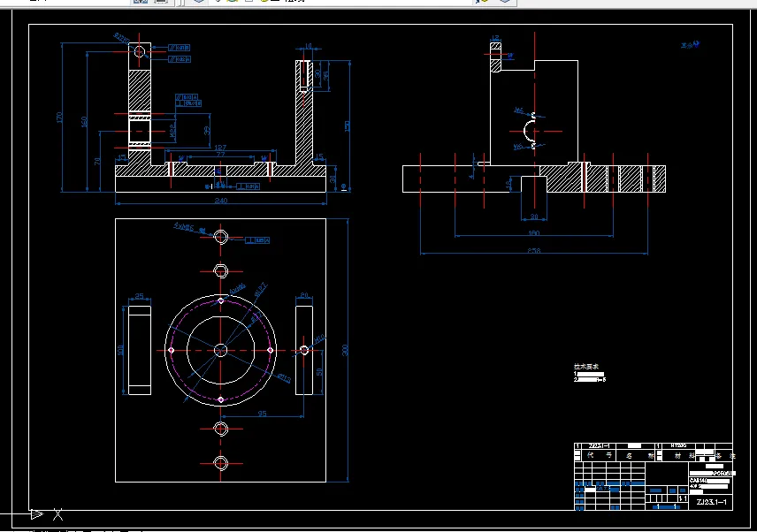Click the 240 base width dimension
Screen dimensions: 757x532
[220, 201]
